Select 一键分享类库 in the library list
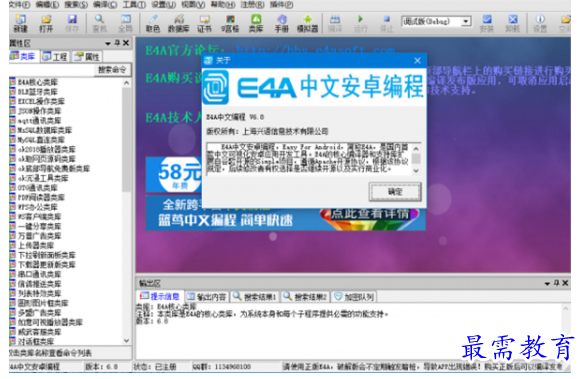This screenshot has height=379, width=583. coord(39,226)
